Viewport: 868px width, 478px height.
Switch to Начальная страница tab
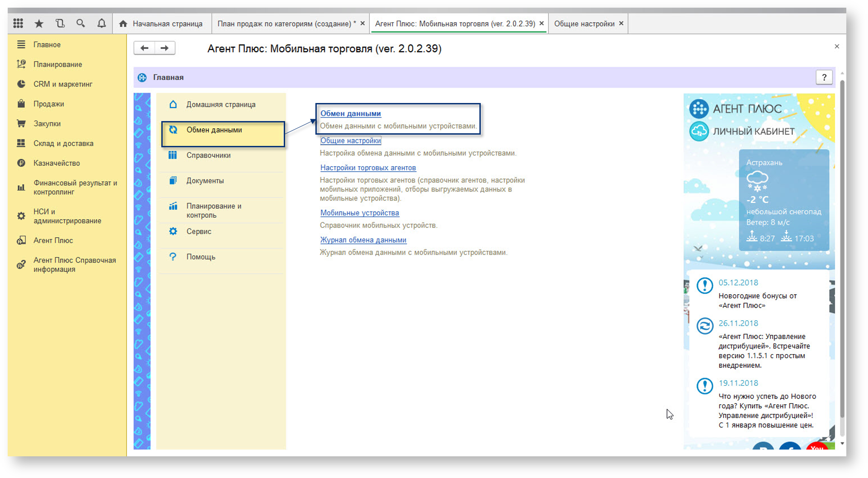(161, 23)
